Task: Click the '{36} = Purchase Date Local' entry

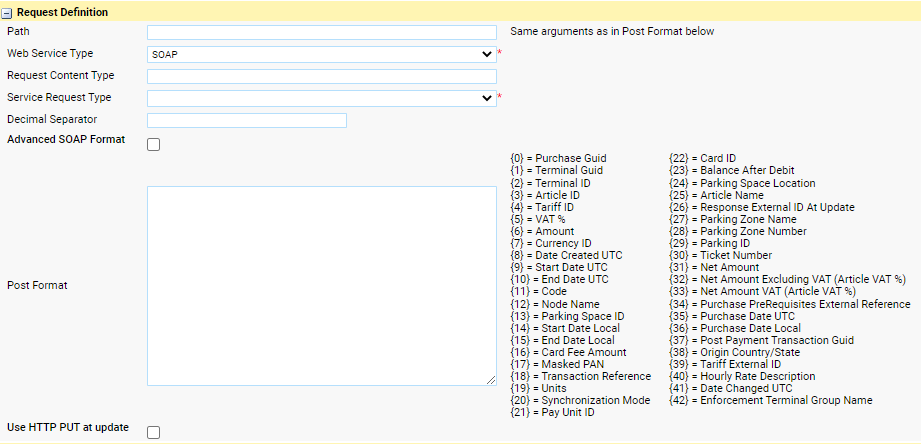Action: pos(735,328)
